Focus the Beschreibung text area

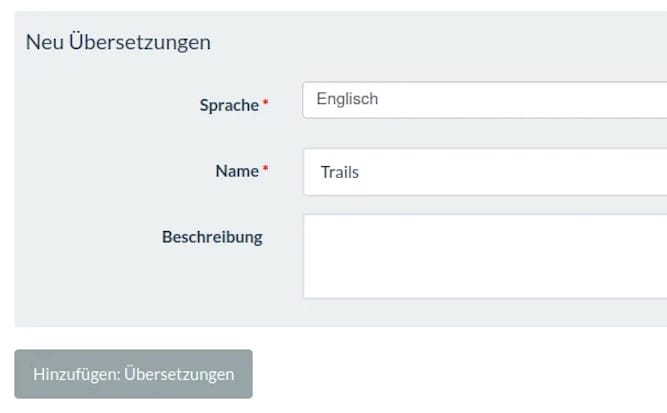pyautogui.click(x=484, y=256)
